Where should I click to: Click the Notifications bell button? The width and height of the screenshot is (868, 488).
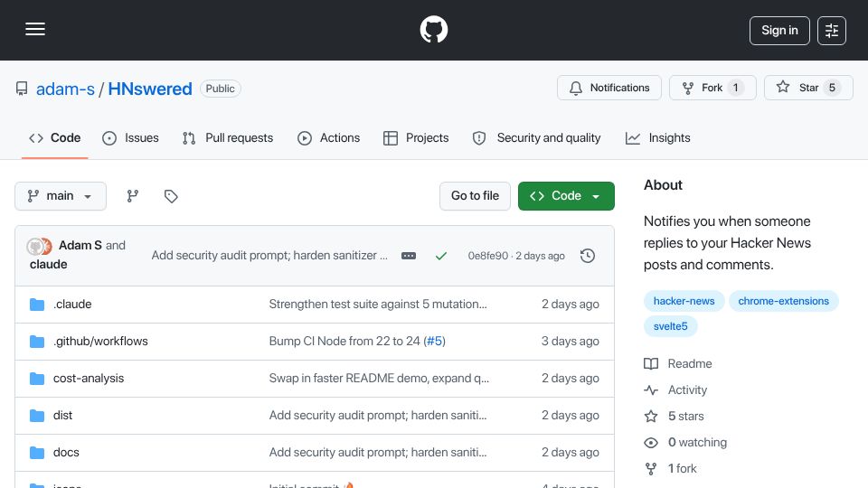tap(609, 88)
